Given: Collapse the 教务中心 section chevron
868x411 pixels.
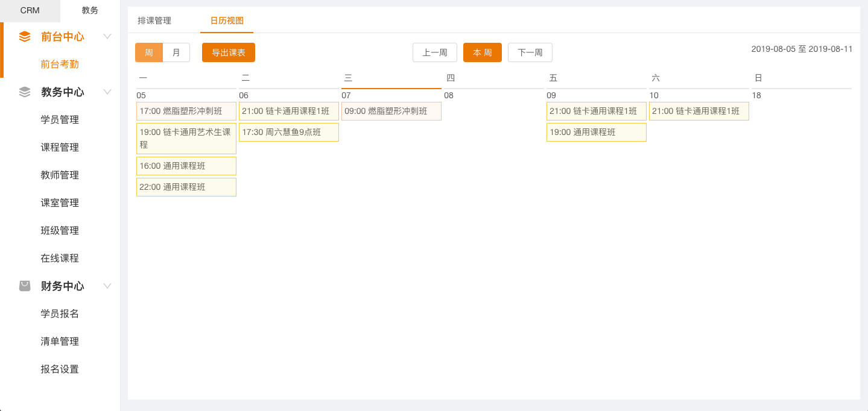Looking at the screenshot, I should point(107,92).
